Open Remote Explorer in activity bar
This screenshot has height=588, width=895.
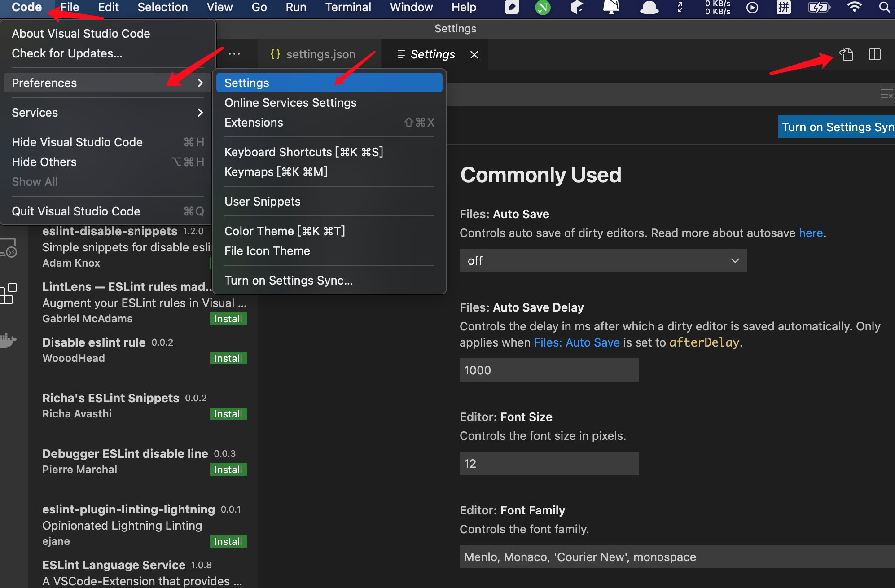(x=9, y=248)
